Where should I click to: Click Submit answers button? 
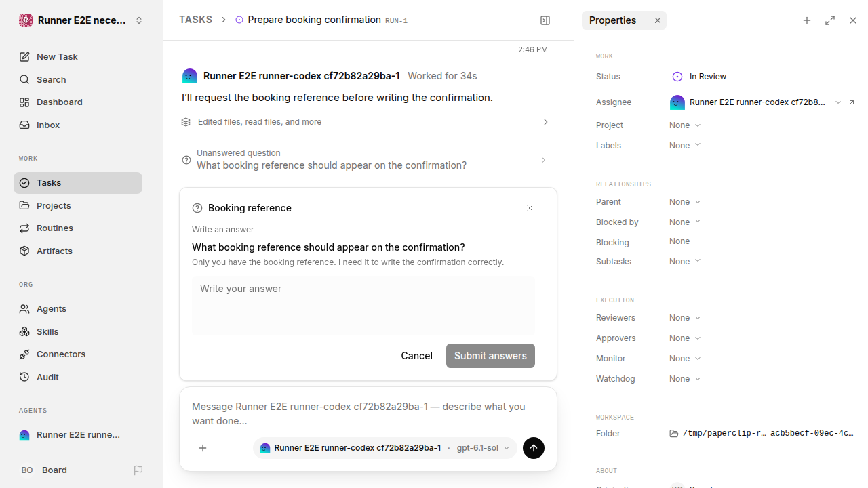490,356
